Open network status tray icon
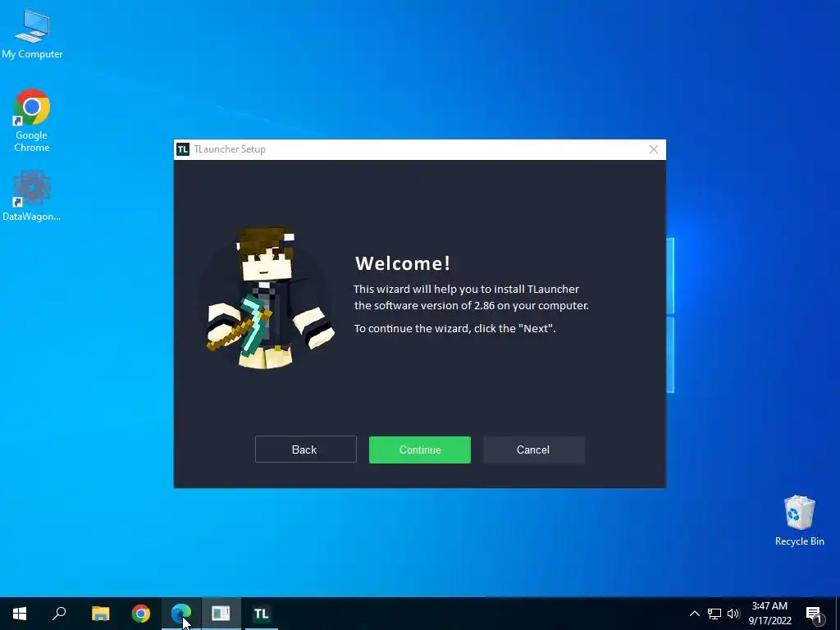The height and width of the screenshot is (630, 840). [714, 614]
